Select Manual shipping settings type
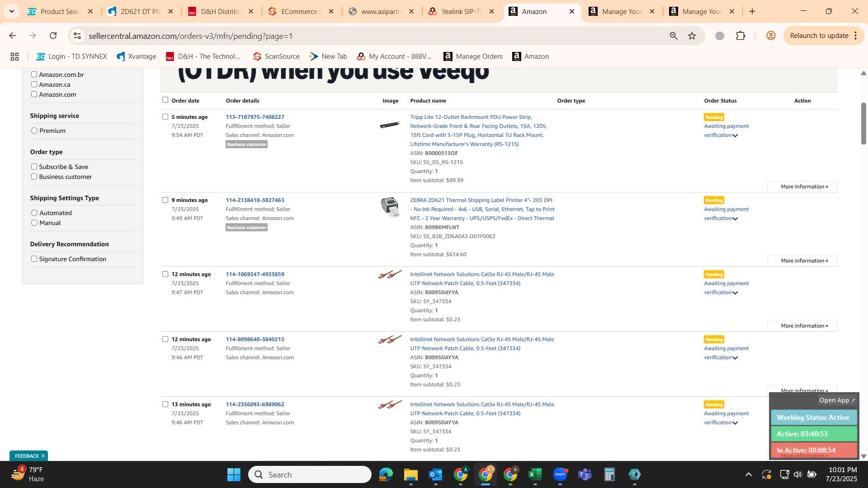 pos(34,223)
